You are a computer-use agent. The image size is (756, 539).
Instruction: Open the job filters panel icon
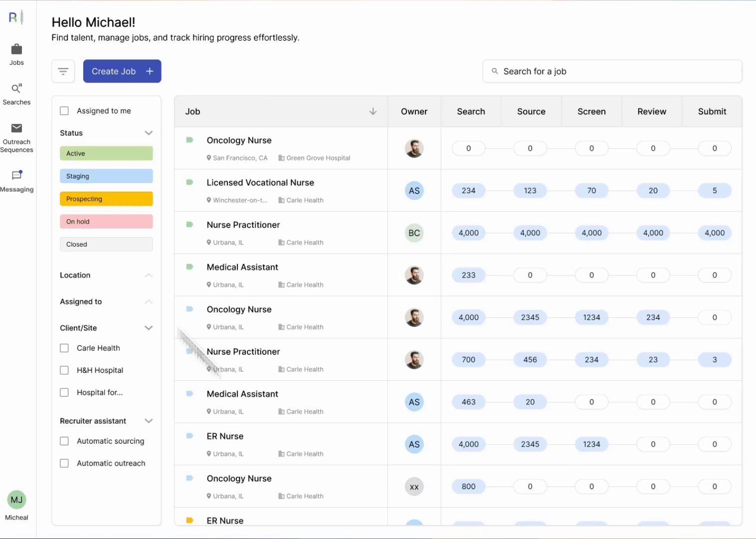tap(63, 71)
